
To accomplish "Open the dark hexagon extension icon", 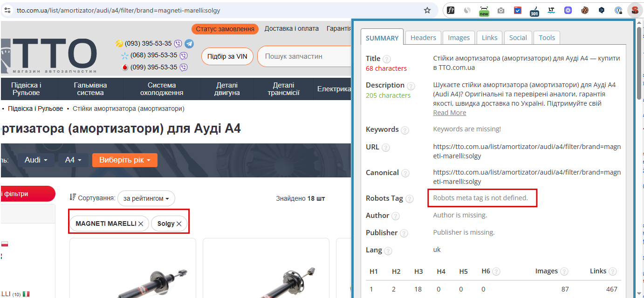I will 602,10.
